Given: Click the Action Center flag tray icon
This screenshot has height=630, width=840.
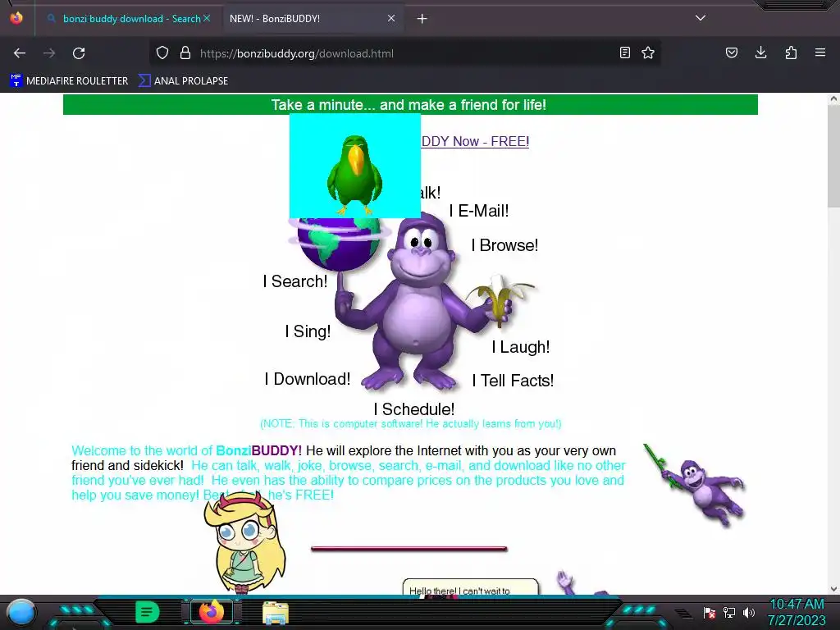Looking at the screenshot, I should tap(709, 612).
